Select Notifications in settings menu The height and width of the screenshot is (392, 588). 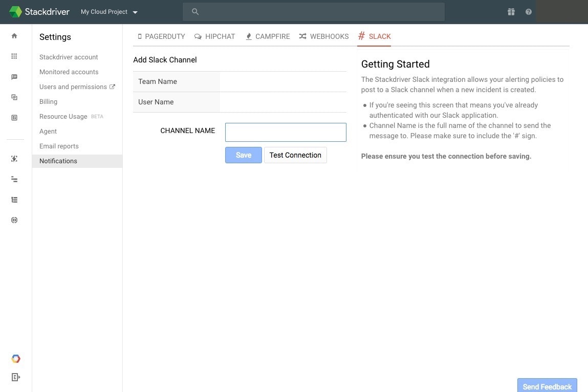77,161
